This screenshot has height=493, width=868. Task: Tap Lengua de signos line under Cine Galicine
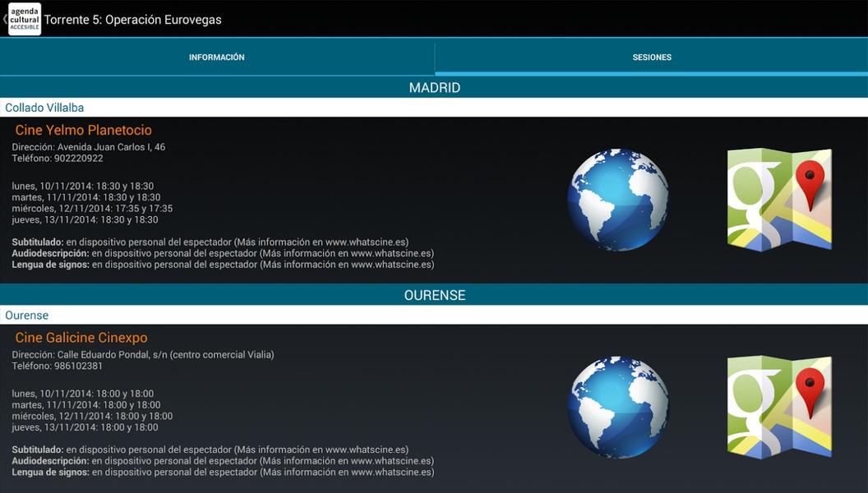[223, 472]
